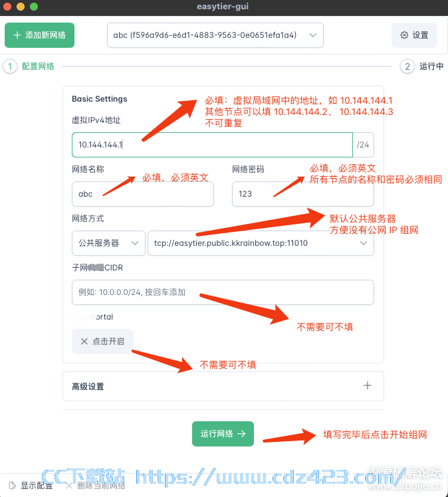Image resolution: width=448 pixels, height=497 pixels.
Task: Toggle the portal 点击开启 switch
Action: coord(102,342)
